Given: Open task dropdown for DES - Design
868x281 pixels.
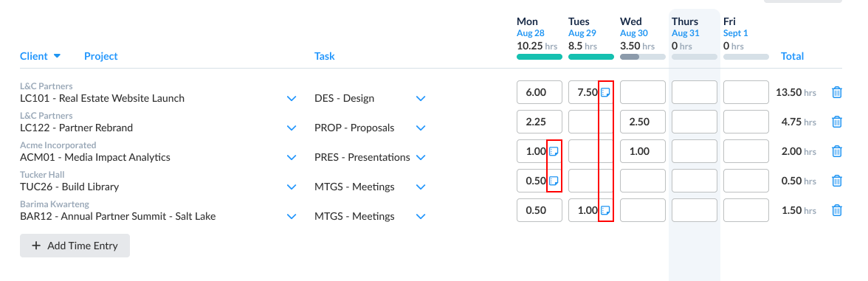Looking at the screenshot, I should (x=421, y=99).
